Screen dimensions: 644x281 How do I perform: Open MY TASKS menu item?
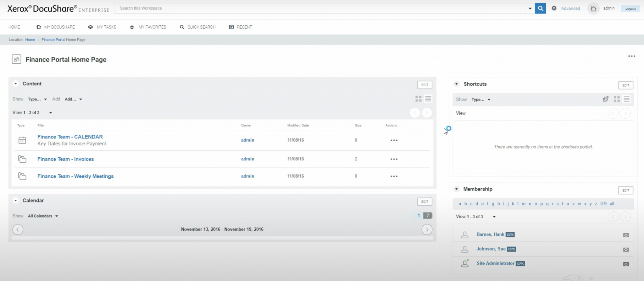point(103,27)
